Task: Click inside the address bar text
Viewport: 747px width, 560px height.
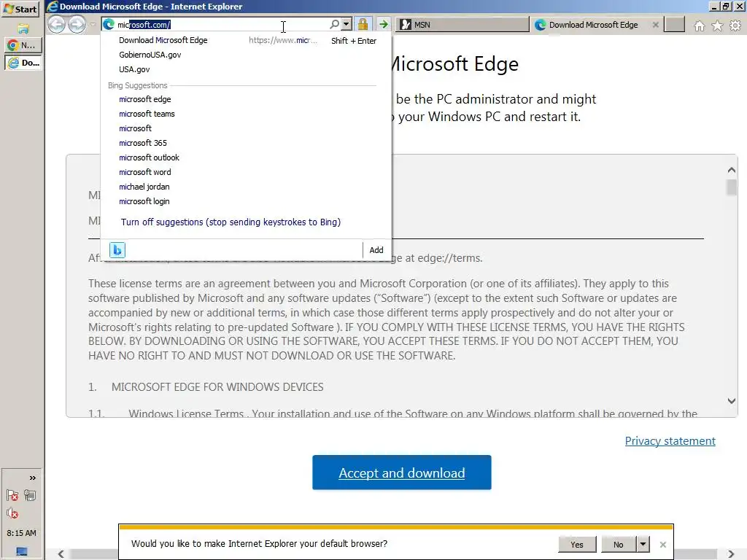Action: (222, 25)
